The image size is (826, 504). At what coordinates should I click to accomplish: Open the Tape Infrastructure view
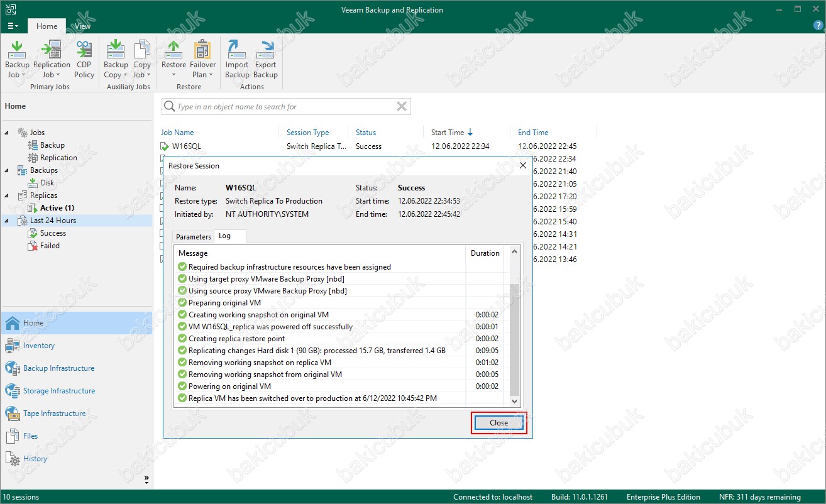point(76,414)
